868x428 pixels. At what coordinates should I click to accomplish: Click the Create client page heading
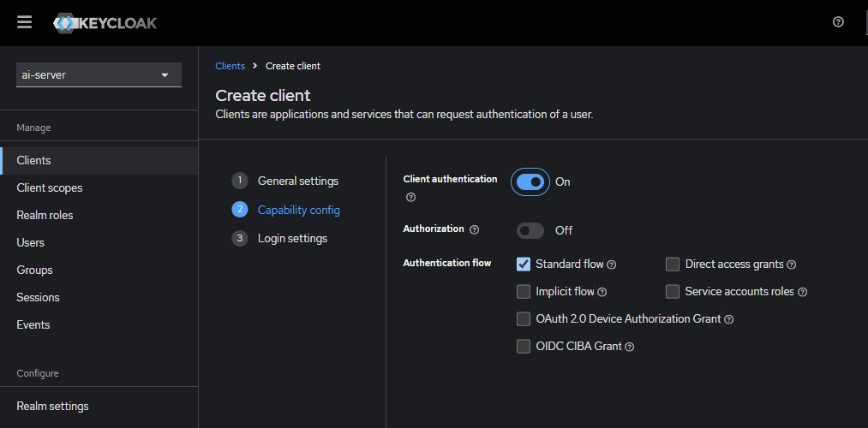263,95
